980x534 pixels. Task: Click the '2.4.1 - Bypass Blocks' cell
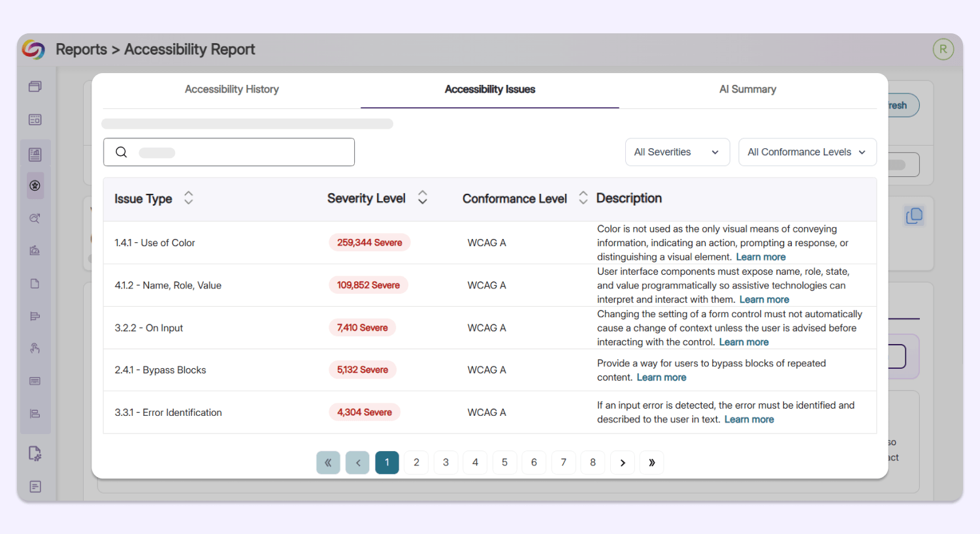click(160, 370)
